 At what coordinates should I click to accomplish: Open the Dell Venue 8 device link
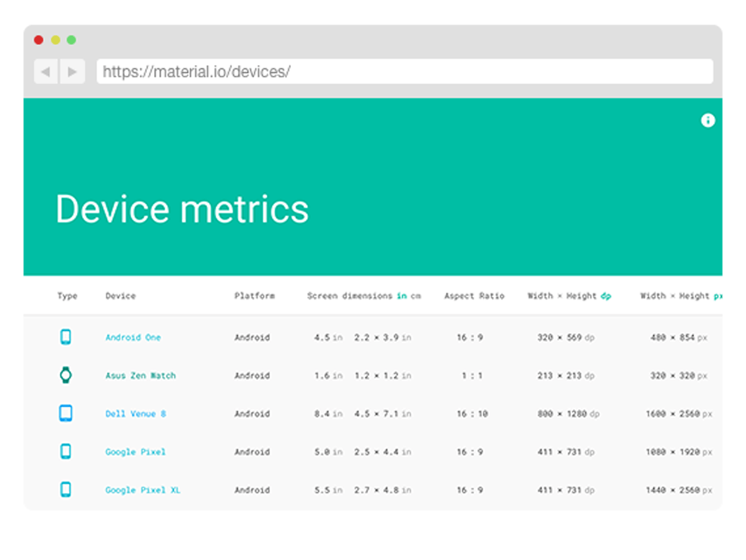[x=136, y=414]
